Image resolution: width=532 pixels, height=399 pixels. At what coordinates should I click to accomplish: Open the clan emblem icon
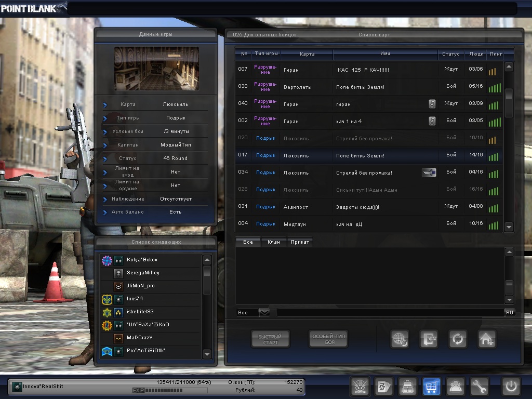(360, 387)
